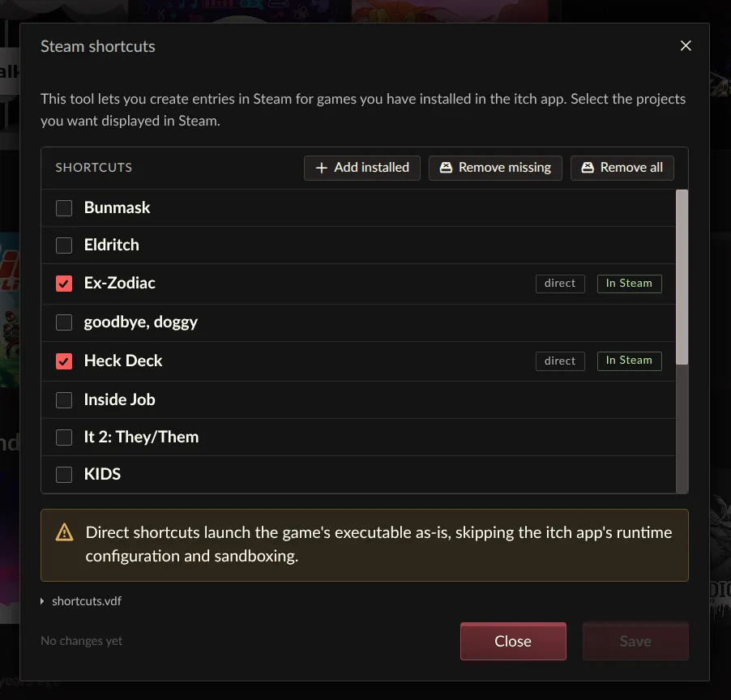
Task: Uncheck the Heck Deck checkbox
Action: coord(64,361)
